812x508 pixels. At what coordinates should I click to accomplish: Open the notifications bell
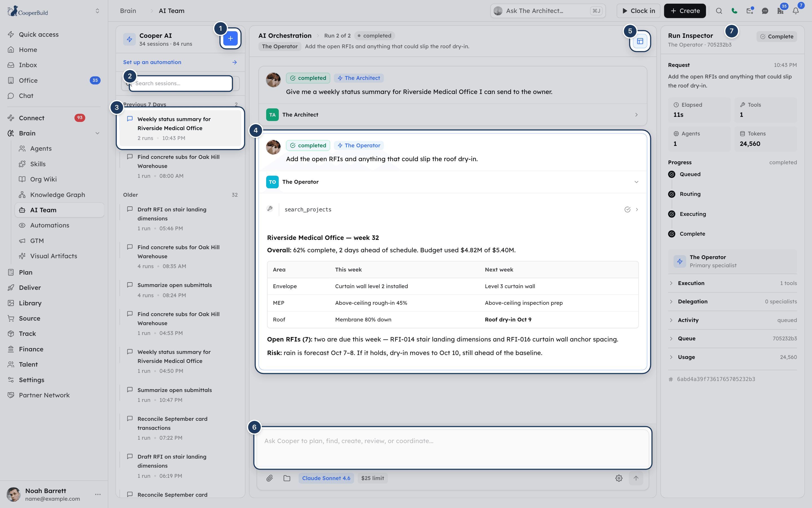[x=796, y=11]
